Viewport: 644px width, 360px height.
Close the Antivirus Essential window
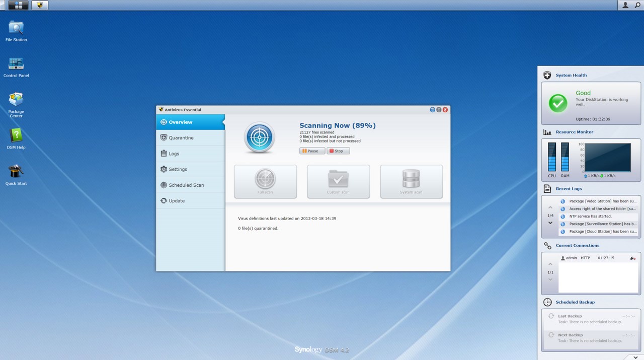point(445,110)
